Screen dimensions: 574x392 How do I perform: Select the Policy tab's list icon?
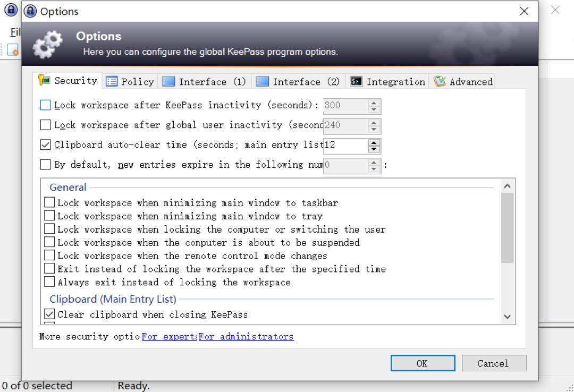coord(111,81)
